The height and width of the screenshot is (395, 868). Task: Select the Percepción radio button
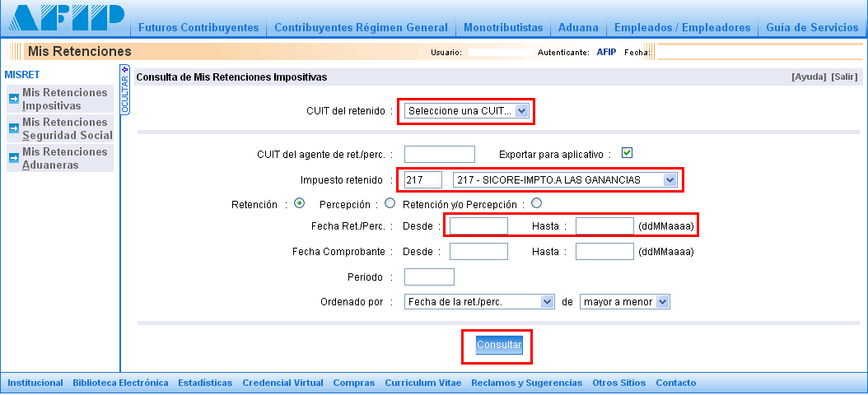pyautogui.click(x=390, y=203)
